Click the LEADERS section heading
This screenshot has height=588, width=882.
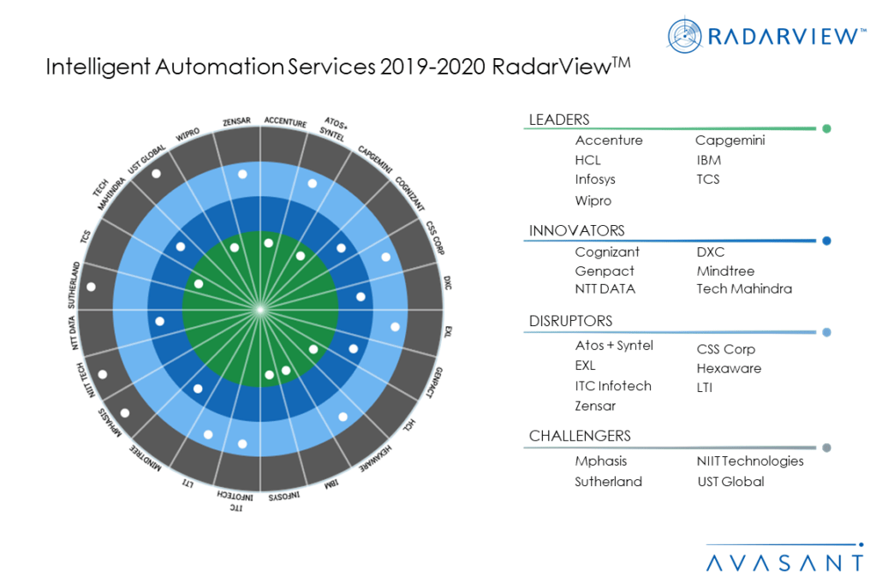tap(559, 120)
